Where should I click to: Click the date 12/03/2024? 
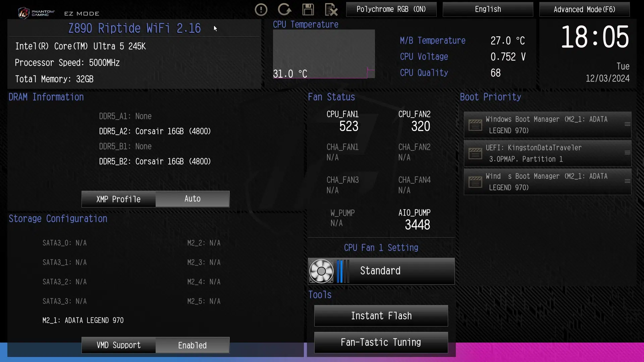pos(607,78)
